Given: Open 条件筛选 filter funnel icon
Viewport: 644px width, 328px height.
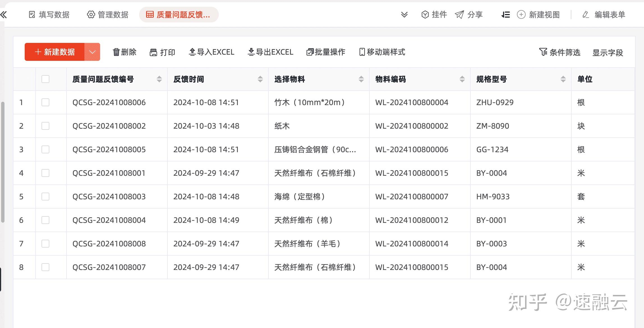Looking at the screenshot, I should (543, 52).
